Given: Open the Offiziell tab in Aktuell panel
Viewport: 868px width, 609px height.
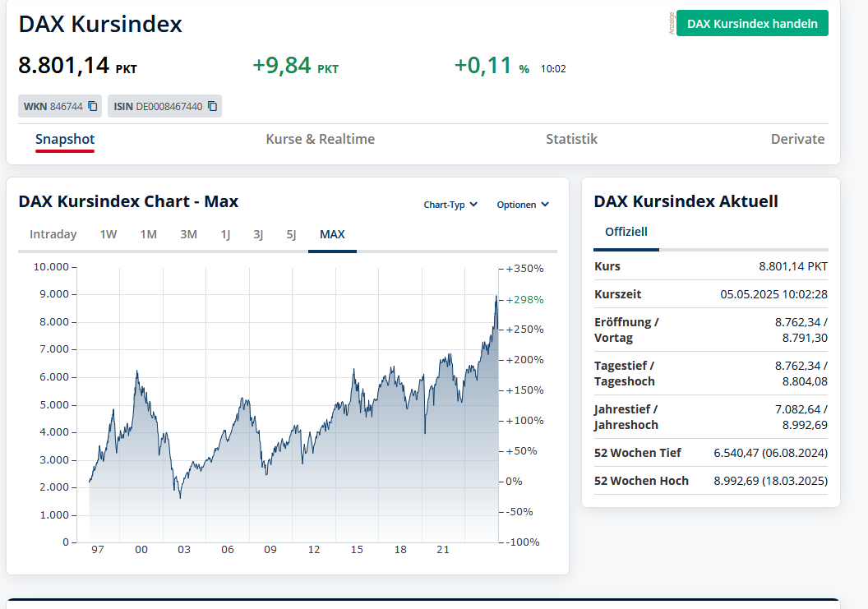Looking at the screenshot, I should coord(626,232).
